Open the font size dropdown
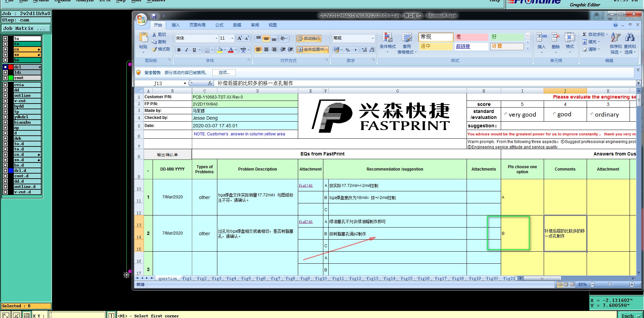The image size is (644, 318). [232, 38]
